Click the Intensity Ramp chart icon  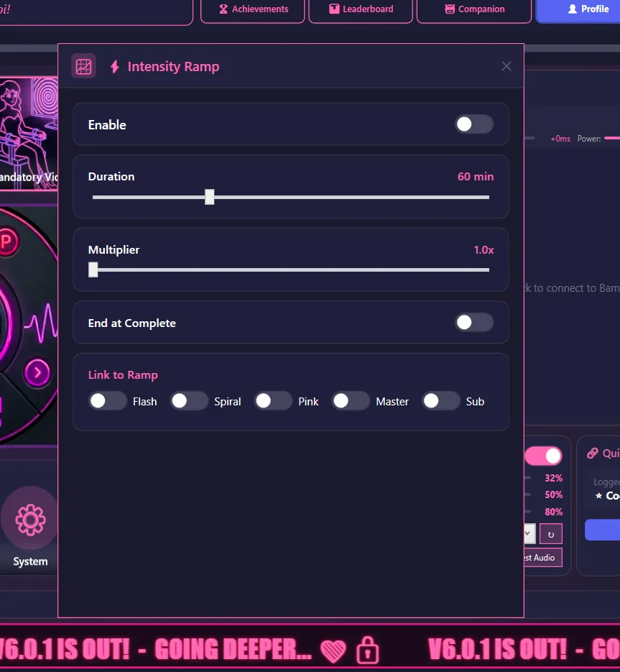(x=83, y=66)
